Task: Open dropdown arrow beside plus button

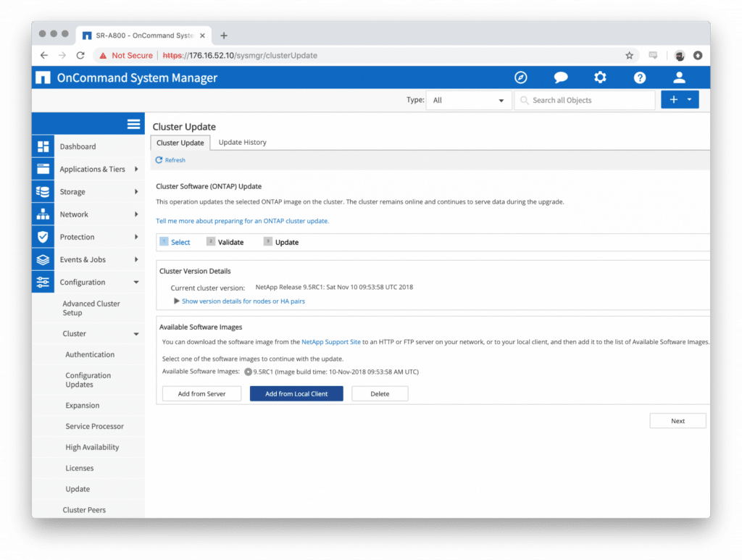Action: pyautogui.click(x=690, y=99)
